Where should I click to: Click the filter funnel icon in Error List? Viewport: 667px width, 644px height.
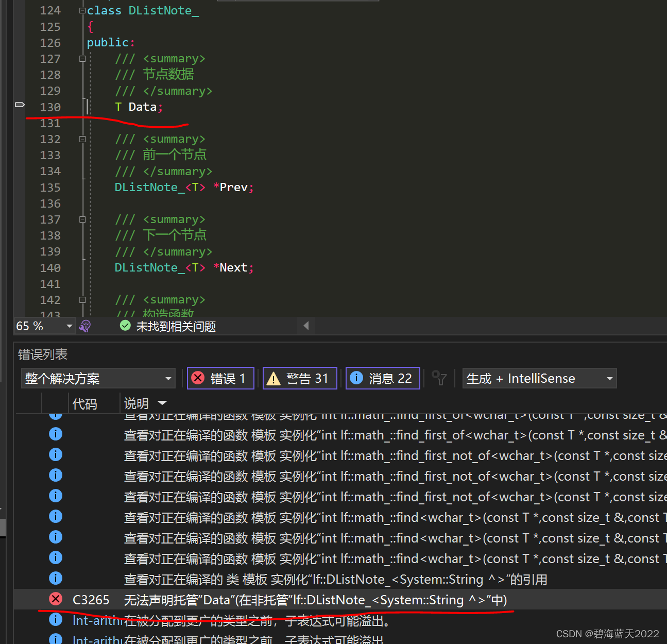coord(439,378)
